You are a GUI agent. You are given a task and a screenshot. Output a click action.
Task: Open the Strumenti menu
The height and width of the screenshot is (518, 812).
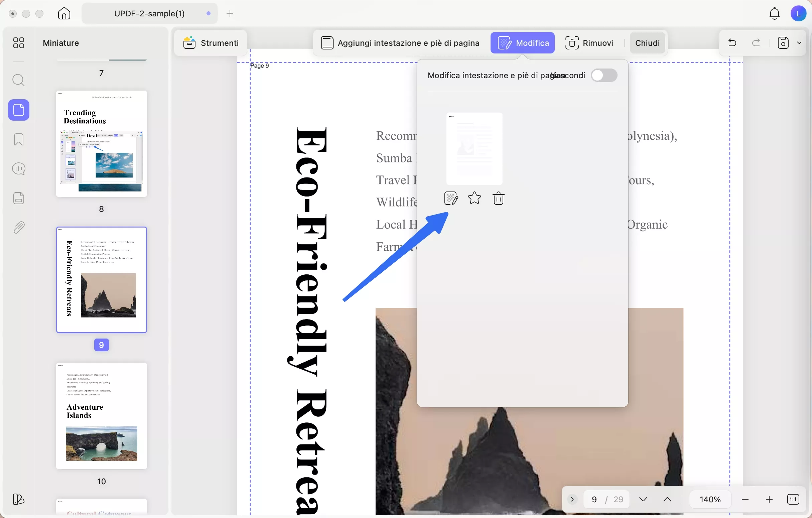pyautogui.click(x=210, y=43)
